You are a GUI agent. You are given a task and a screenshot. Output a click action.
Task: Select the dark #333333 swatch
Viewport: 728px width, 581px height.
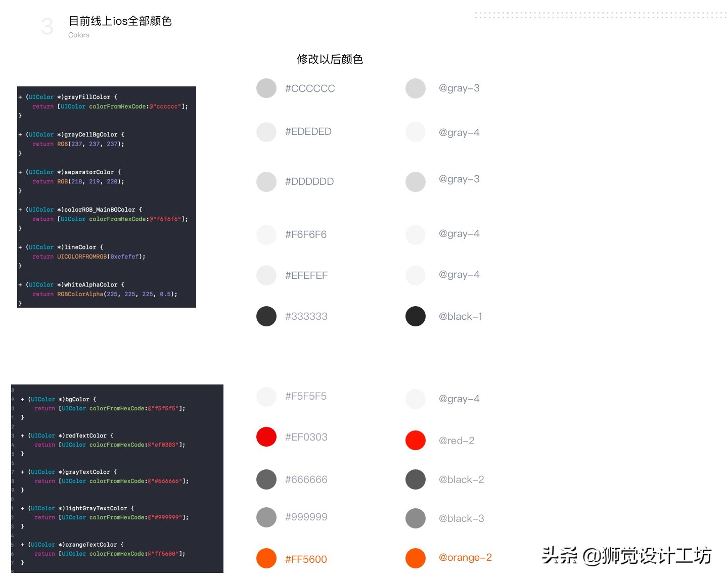[266, 316]
